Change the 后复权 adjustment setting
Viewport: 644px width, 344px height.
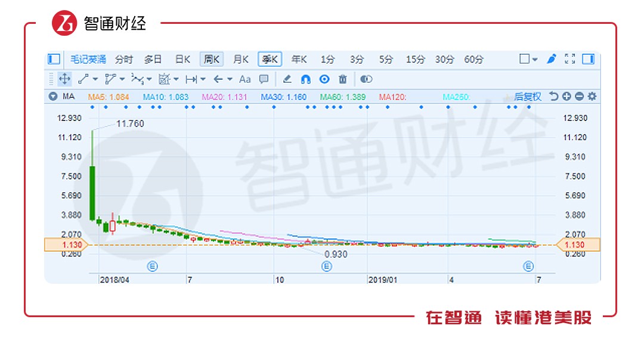(528, 97)
